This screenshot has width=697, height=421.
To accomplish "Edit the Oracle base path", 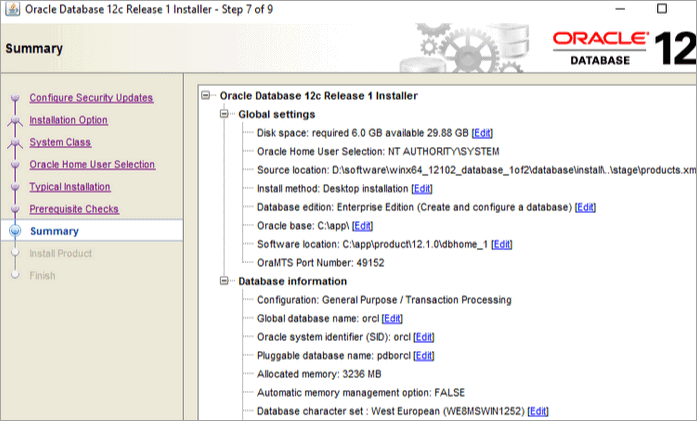I will pos(362,226).
